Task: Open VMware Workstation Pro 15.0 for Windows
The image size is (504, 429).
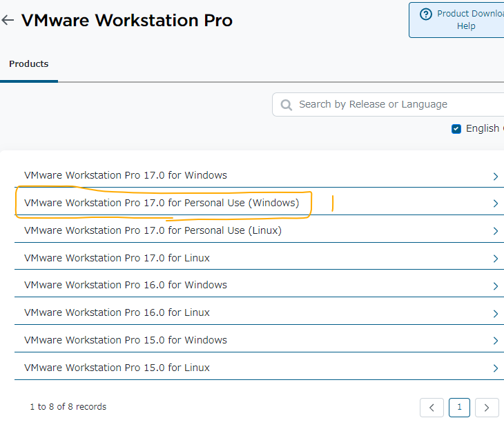Action: coord(126,341)
